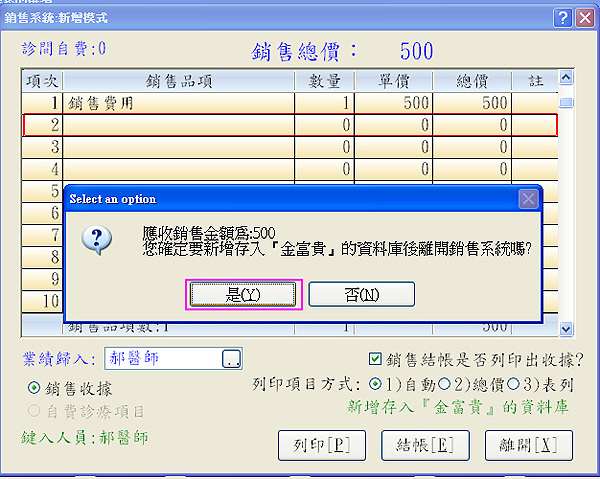Select 1)自動 print mode
Image resolution: width=600 pixels, height=479 pixels.
tap(375, 383)
